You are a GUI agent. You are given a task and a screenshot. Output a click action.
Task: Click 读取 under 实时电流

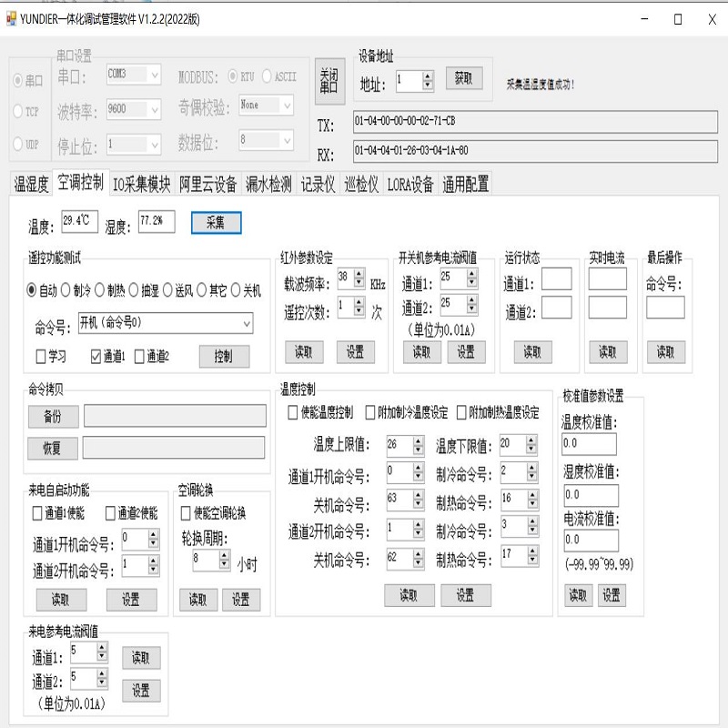pos(608,352)
